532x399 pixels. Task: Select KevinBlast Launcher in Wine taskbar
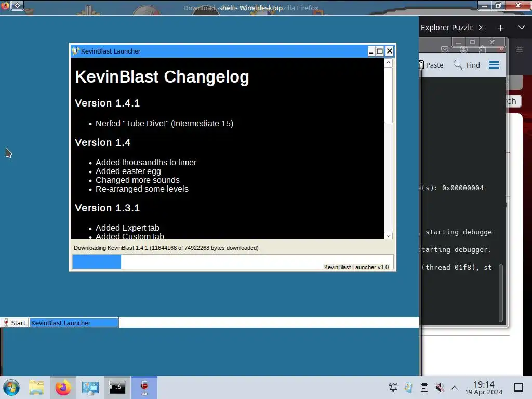click(x=74, y=323)
